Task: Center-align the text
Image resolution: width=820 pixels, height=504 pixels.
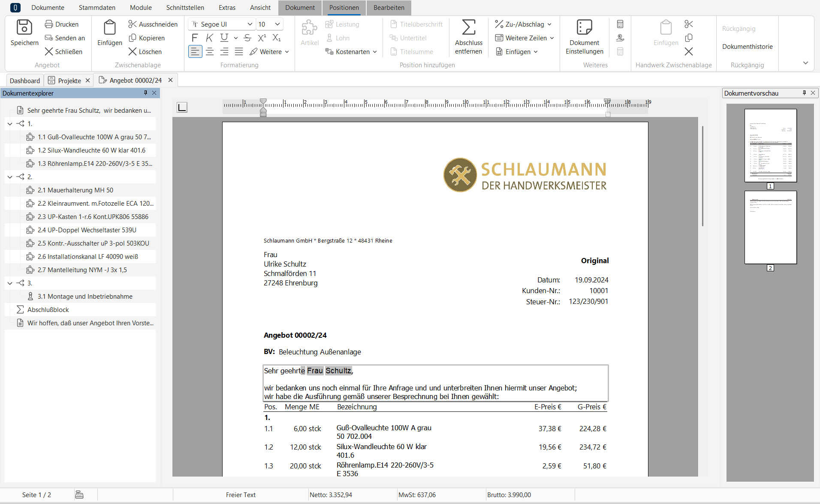Action: pos(210,51)
